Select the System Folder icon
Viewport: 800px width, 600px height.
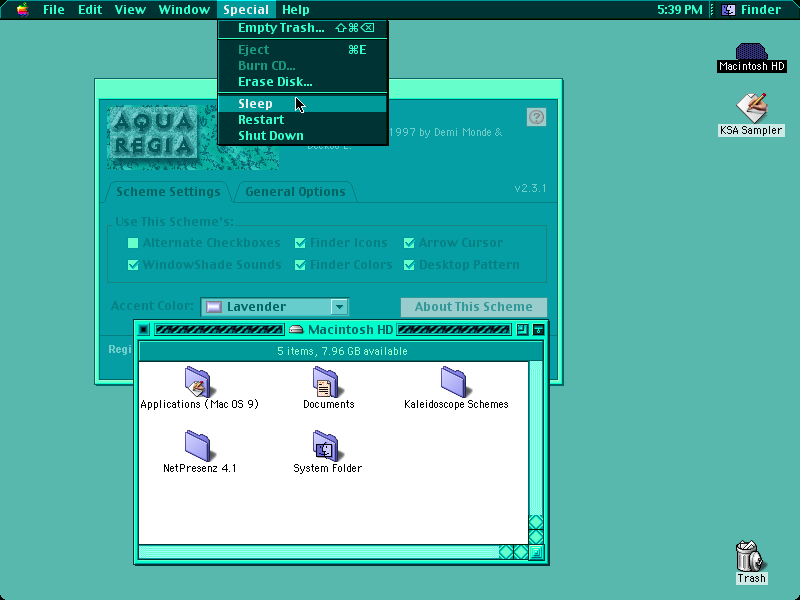point(327,446)
